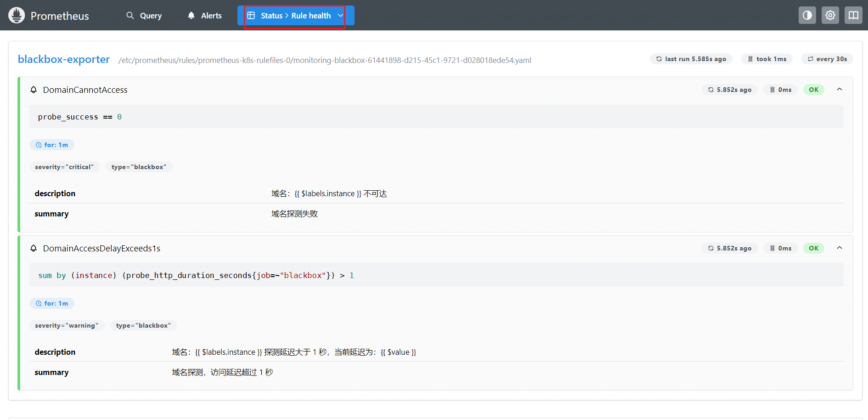This screenshot has height=420, width=868.
Task: Click the bell icon beside DomainCannotAccess
Action: pos(34,90)
